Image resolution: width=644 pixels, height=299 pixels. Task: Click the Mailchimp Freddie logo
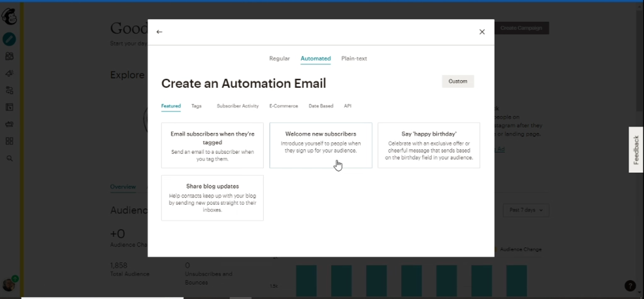coord(9,17)
